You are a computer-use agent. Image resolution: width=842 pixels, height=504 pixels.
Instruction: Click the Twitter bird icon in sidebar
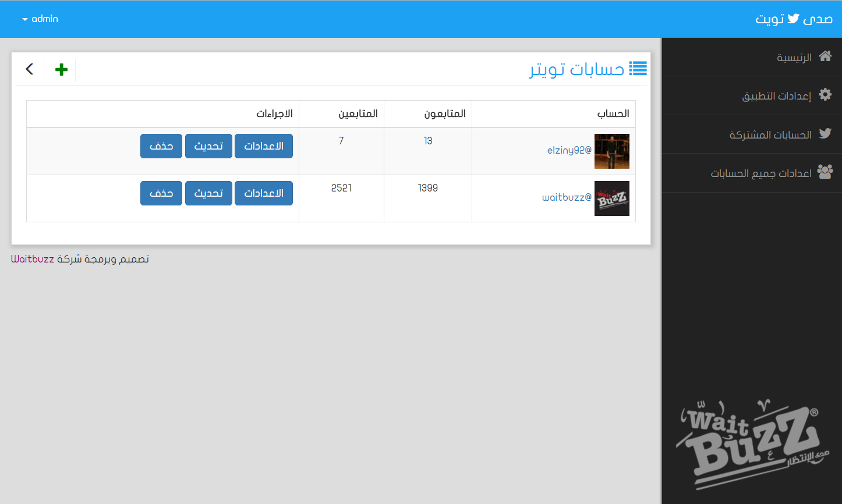(x=825, y=133)
